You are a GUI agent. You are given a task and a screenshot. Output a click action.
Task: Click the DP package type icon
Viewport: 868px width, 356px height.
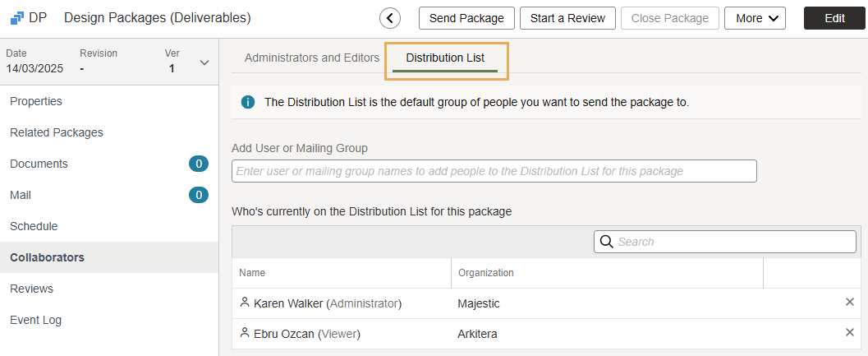point(16,17)
